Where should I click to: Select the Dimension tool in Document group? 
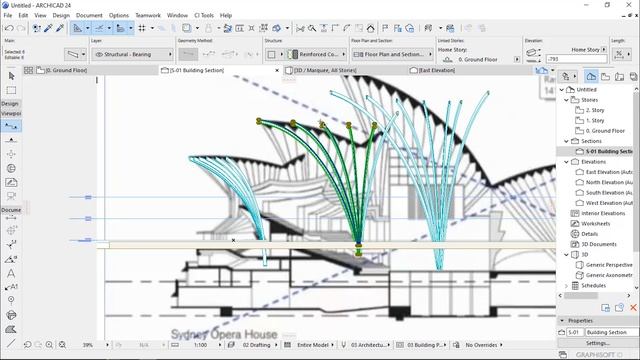[11, 218]
